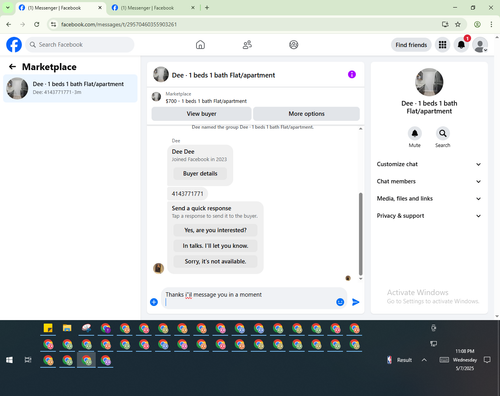Expand Customize chat section
The width and height of the screenshot is (500, 396).
click(x=429, y=164)
